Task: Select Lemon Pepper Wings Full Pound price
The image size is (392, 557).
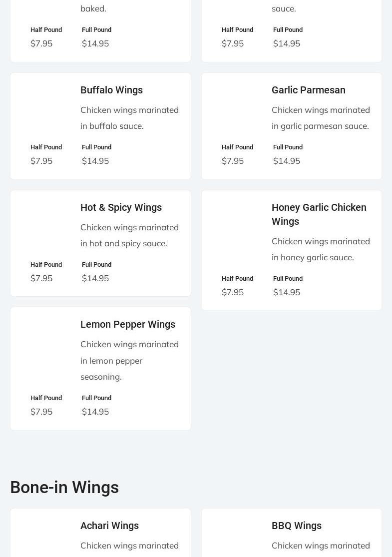Action: 95,411
